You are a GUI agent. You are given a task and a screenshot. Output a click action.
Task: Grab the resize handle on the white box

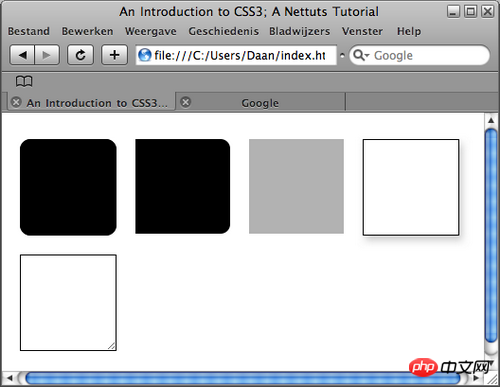click(112, 346)
